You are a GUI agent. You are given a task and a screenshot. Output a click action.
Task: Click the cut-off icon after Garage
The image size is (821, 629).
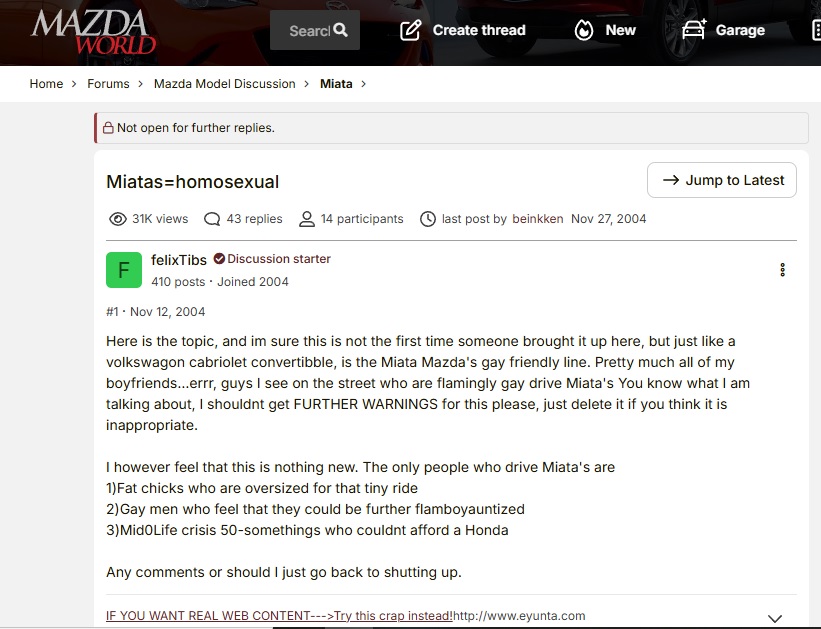coord(816,30)
